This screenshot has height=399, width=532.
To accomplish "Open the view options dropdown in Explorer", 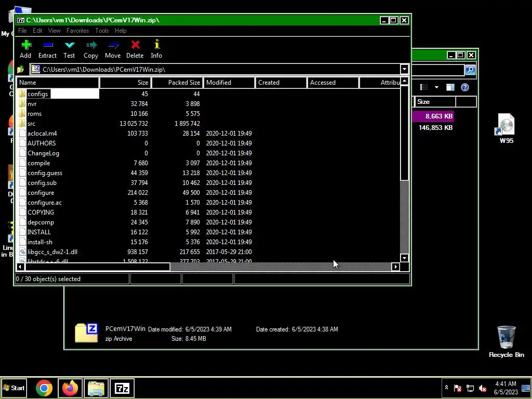I will click(x=436, y=87).
